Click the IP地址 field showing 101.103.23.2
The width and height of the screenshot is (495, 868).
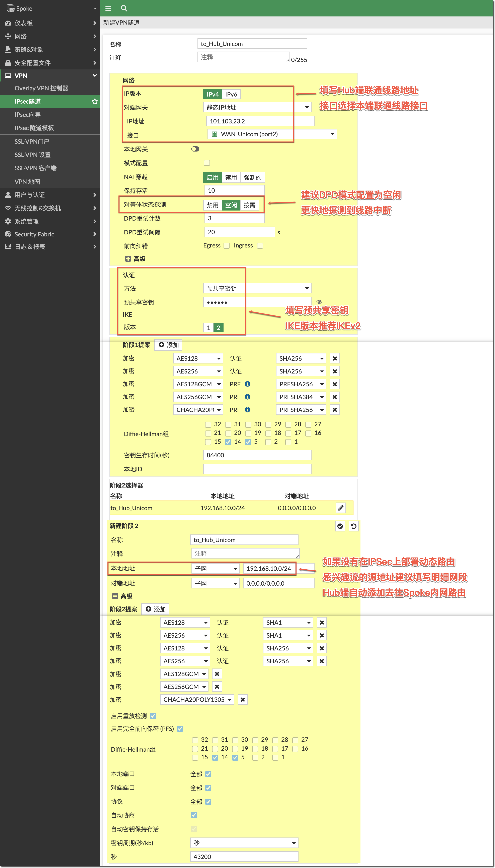pyautogui.click(x=260, y=121)
